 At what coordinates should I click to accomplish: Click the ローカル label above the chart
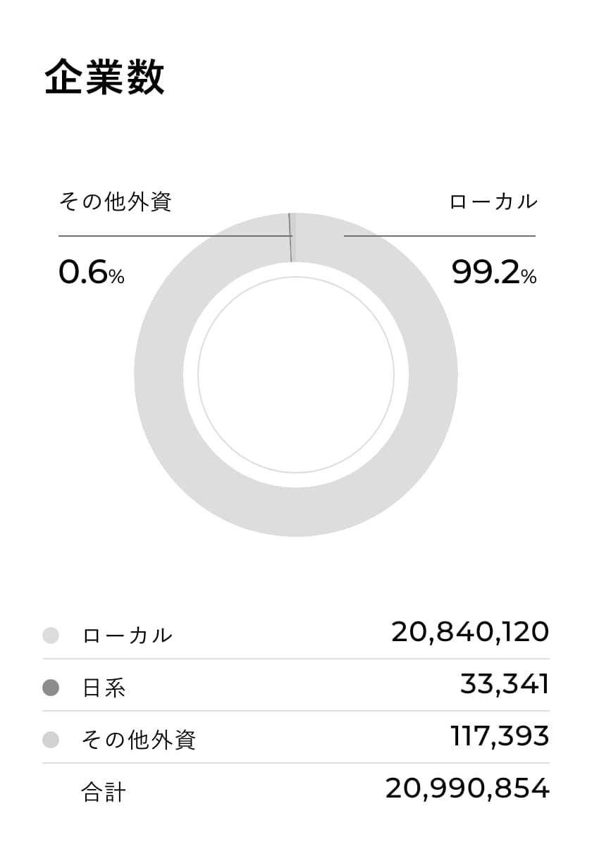[493, 202]
